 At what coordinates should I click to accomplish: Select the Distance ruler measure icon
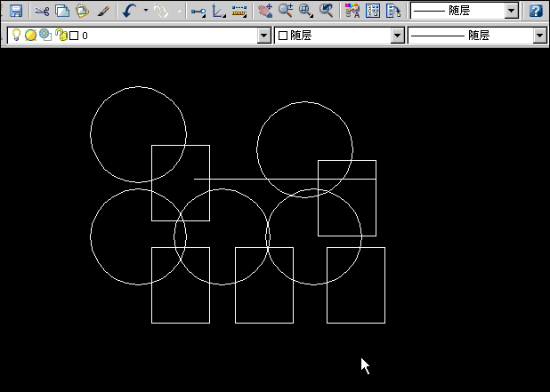point(239,12)
